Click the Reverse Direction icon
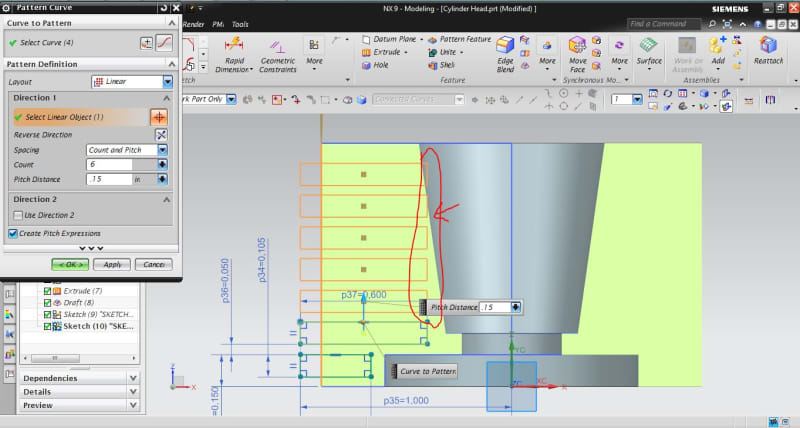The height and width of the screenshot is (428, 800). (x=161, y=135)
